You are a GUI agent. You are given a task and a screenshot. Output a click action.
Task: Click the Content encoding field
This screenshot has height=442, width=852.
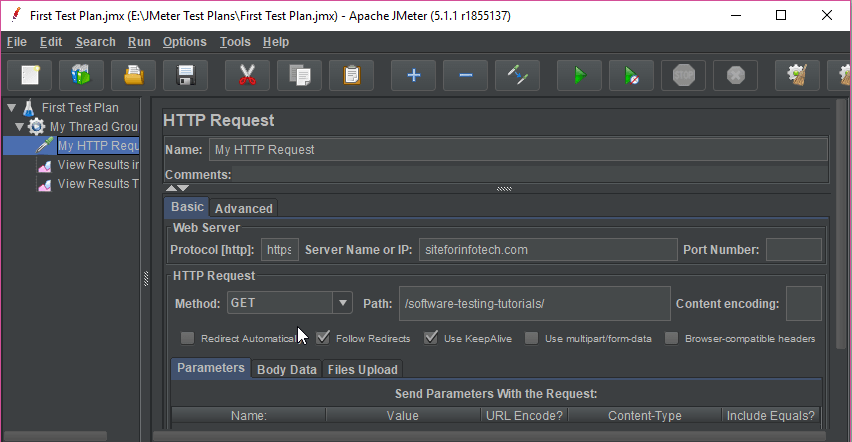click(x=804, y=303)
